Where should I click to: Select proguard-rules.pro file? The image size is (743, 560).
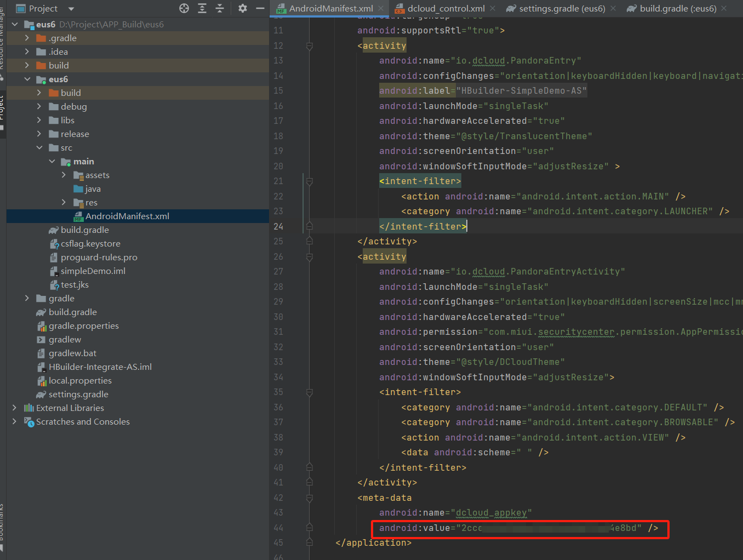point(99,257)
